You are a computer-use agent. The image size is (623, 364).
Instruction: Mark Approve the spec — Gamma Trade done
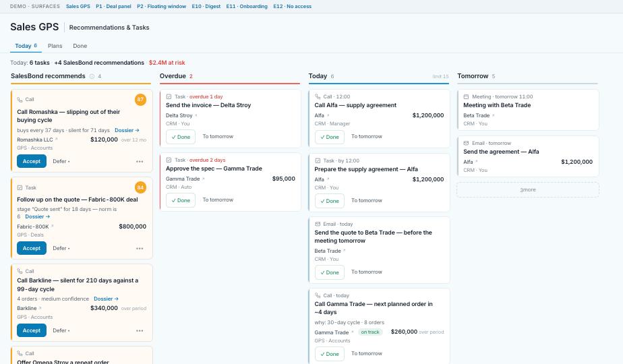181,201
